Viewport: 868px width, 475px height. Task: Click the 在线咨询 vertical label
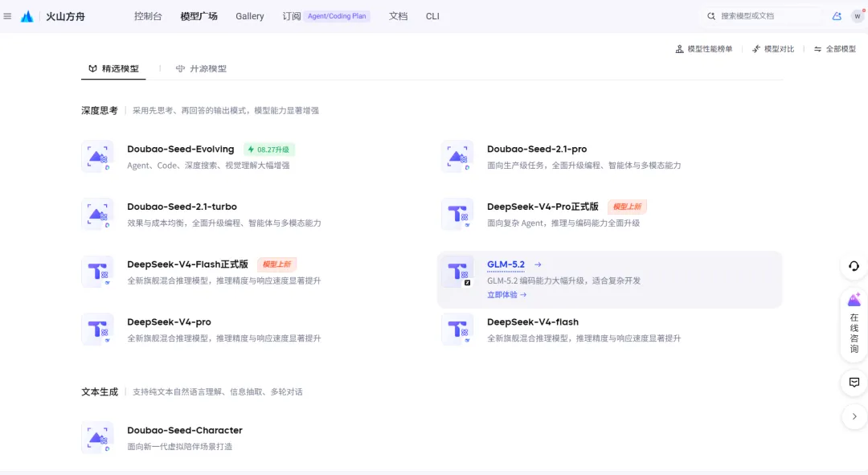[854, 334]
